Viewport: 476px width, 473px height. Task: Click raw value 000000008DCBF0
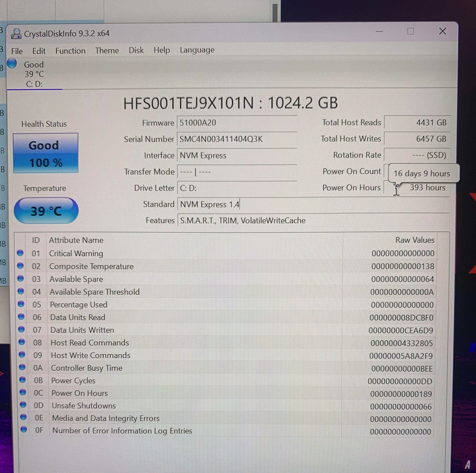pos(401,318)
